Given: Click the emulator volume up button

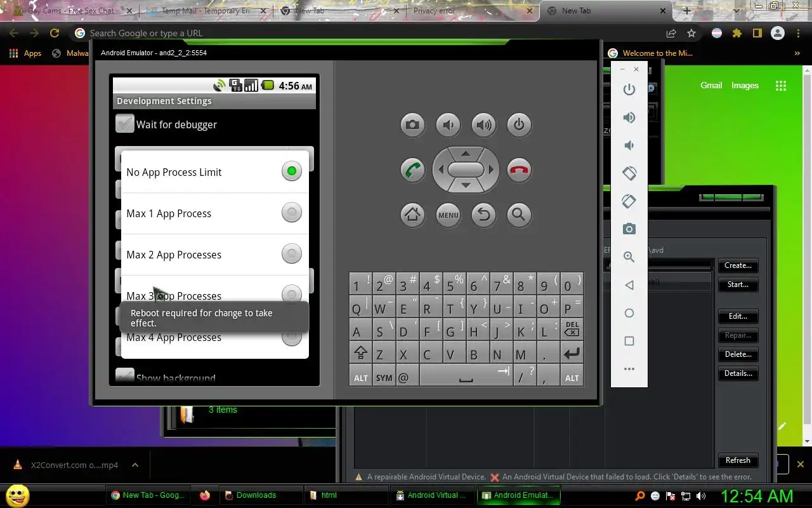Looking at the screenshot, I should pyautogui.click(x=483, y=124).
